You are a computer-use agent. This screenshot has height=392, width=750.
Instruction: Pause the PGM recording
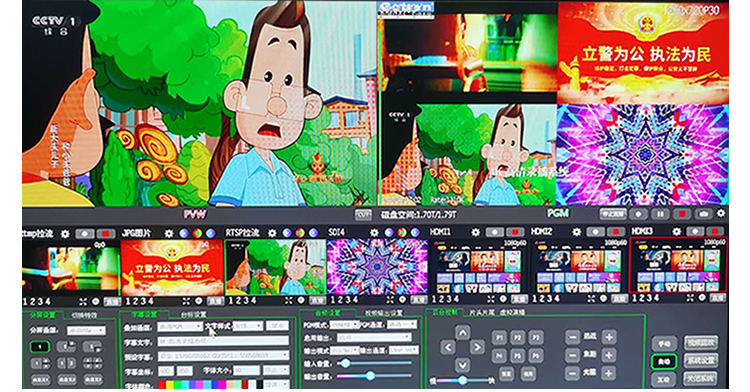tap(660, 214)
